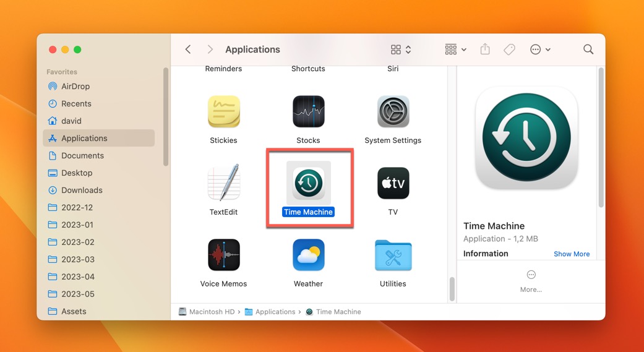
Task: Click large Time Machine preview image
Action: [x=526, y=137]
